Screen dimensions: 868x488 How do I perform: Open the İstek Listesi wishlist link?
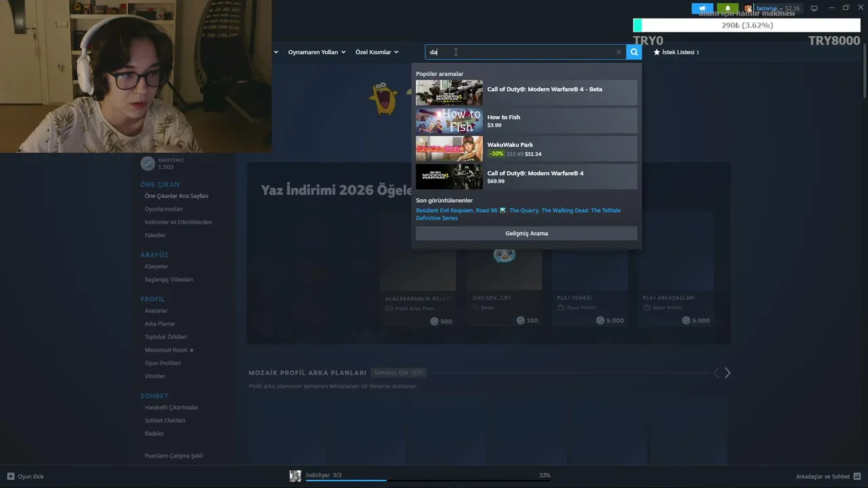point(681,52)
